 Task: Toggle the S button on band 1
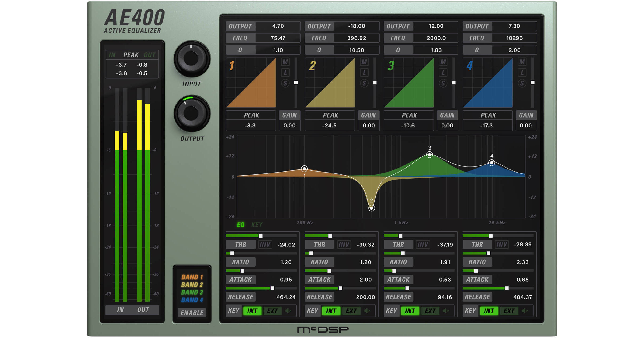coord(285,83)
